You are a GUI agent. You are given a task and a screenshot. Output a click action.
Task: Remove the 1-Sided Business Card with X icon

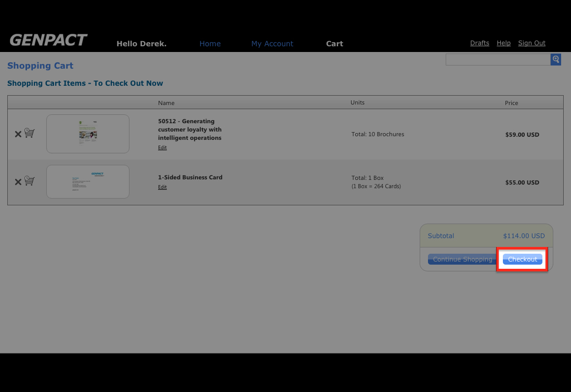pos(18,182)
